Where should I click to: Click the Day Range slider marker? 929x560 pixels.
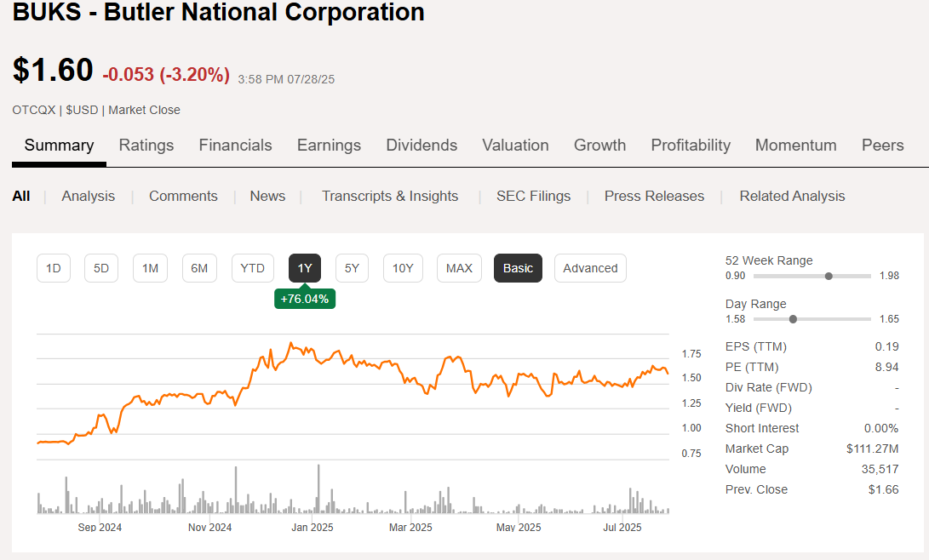point(793,319)
